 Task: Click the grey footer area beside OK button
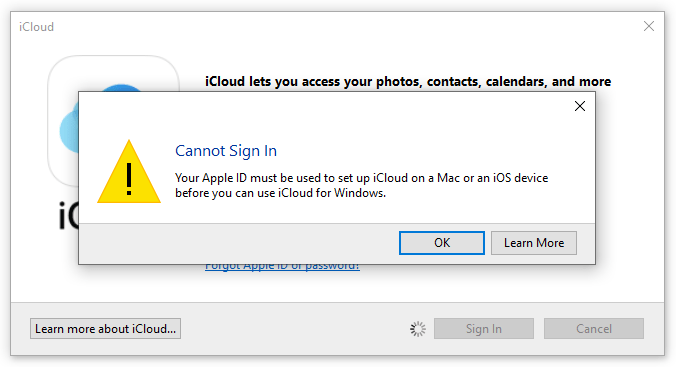coord(239,243)
